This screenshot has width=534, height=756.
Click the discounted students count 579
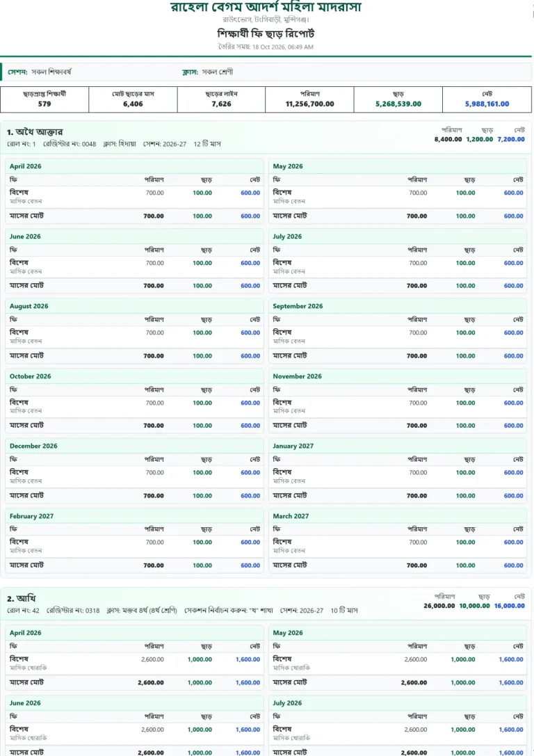coord(44,104)
